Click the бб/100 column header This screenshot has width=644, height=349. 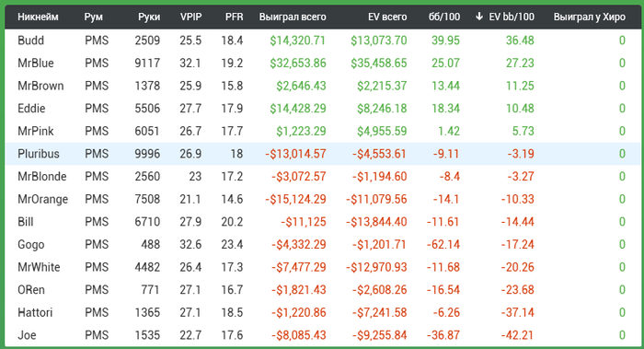tap(444, 17)
